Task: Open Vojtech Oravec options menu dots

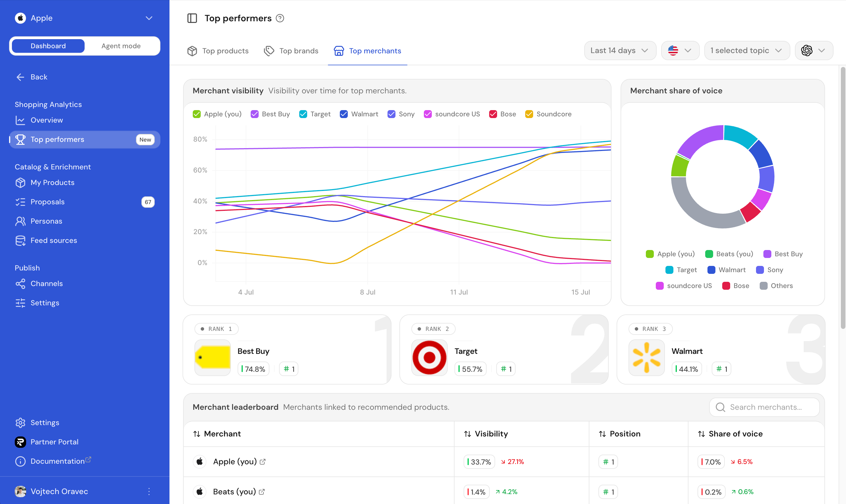Action: [149, 492]
